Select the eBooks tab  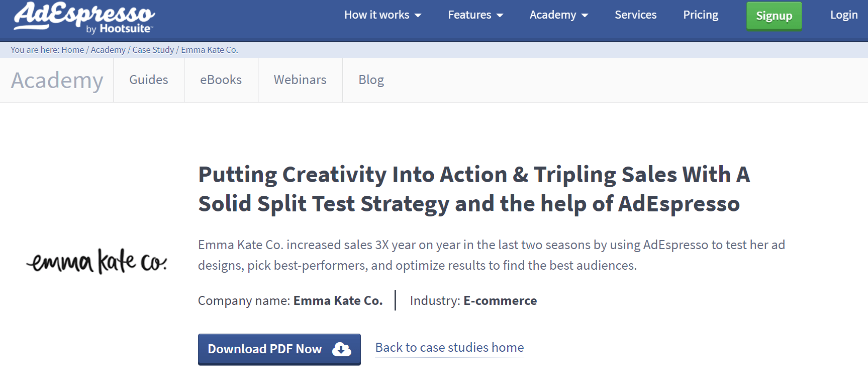coord(221,80)
